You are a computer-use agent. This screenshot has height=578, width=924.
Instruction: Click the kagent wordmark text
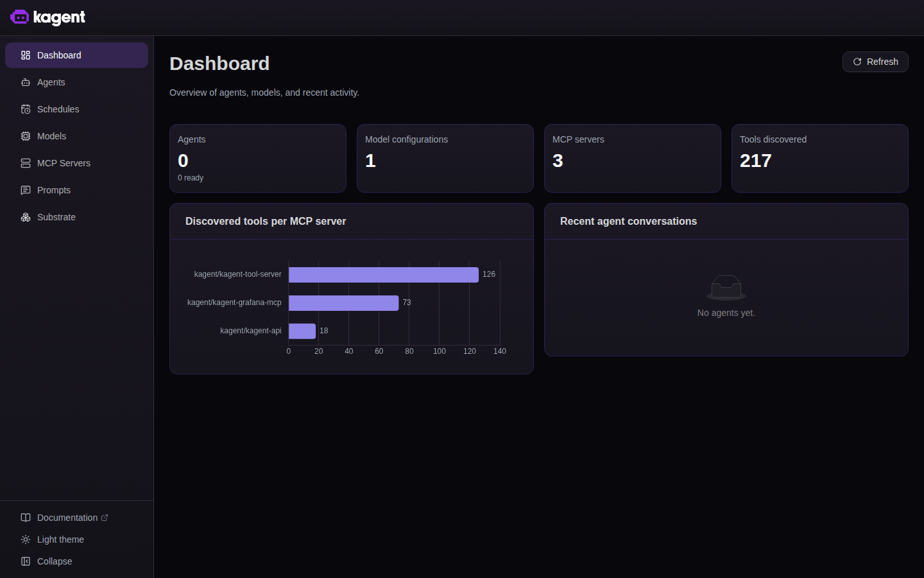59,17
